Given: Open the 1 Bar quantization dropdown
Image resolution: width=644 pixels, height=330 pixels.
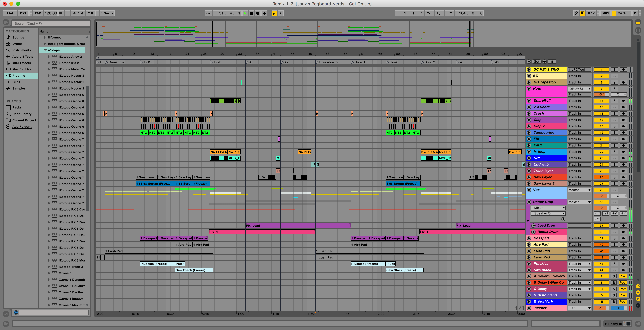Looking at the screenshot, I should coord(107,13).
